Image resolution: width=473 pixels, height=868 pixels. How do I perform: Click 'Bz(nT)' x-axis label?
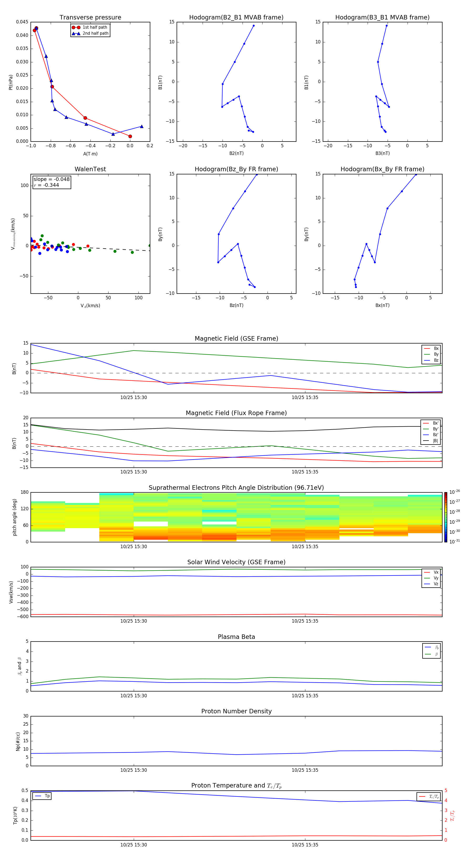tap(236, 305)
